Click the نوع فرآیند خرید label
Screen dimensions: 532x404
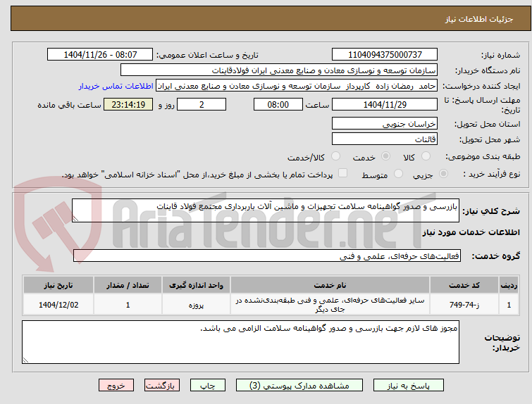(491, 175)
